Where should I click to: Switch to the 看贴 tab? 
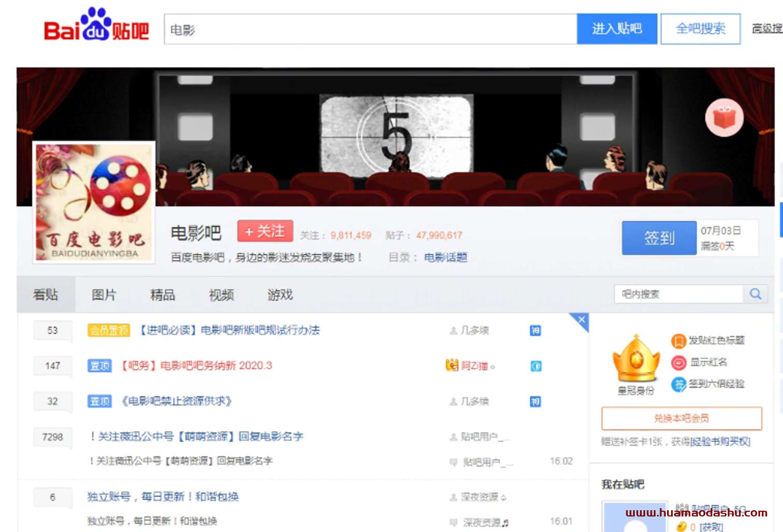tap(46, 295)
